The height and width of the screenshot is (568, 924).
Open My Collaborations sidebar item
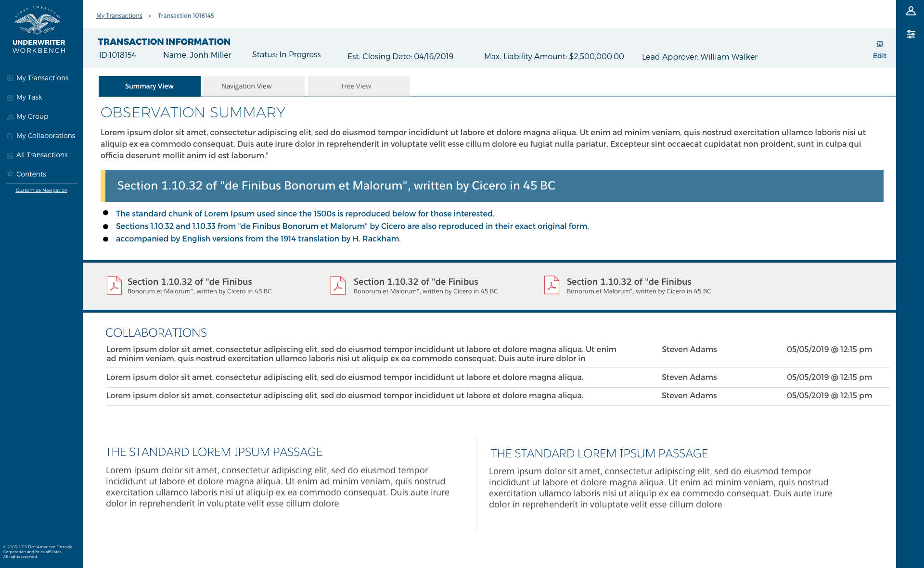pyautogui.click(x=46, y=136)
